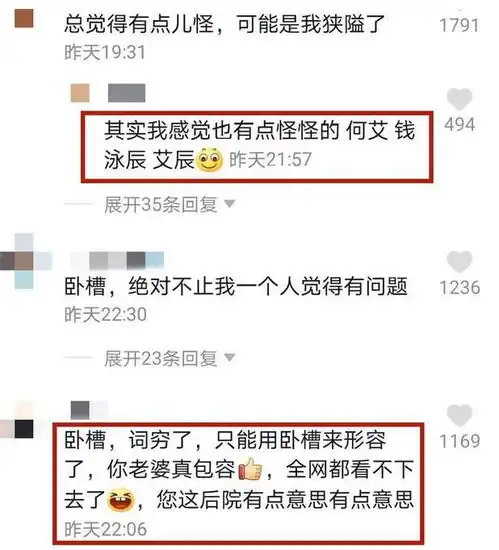Open avatar of the 22:06 commenter
This screenshot has width=499, height=550.
19,424
